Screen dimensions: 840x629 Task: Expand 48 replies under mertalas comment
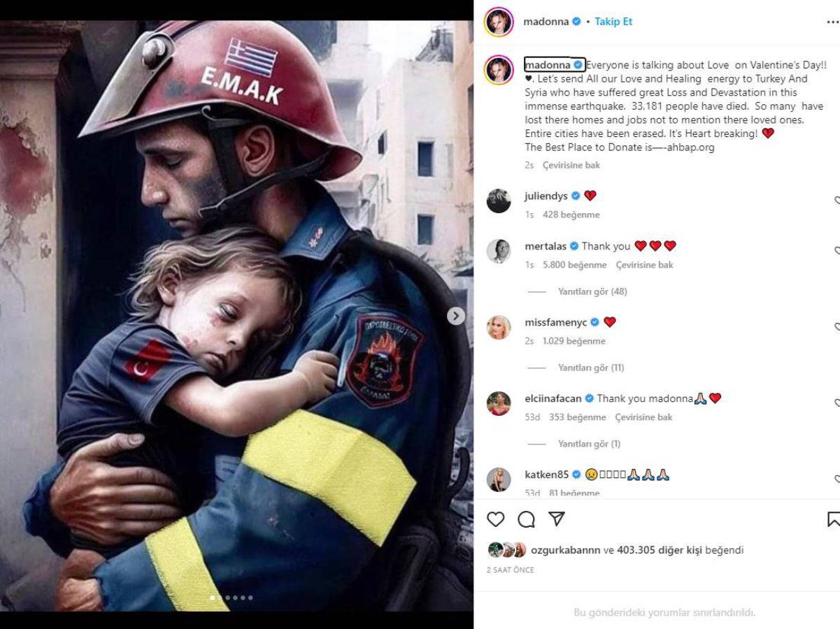point(592,291)
